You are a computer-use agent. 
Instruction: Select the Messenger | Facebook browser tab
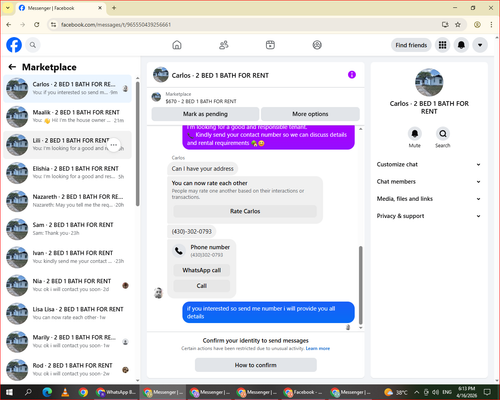point(60,8)
